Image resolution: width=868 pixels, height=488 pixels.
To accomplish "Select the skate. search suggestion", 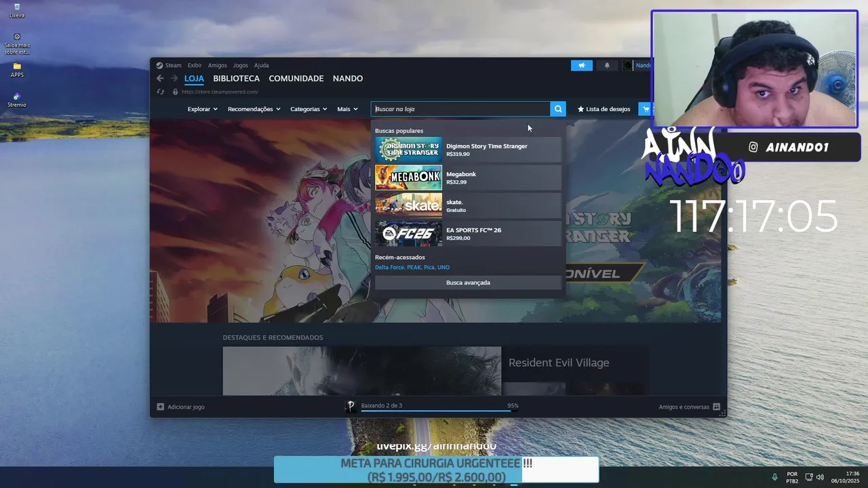I will (x=468, y=205).
